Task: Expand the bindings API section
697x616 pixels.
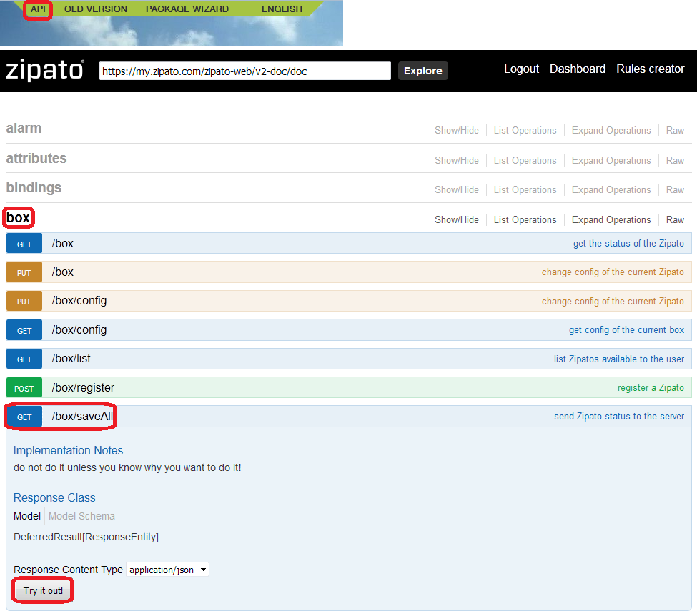Action: 34,188
